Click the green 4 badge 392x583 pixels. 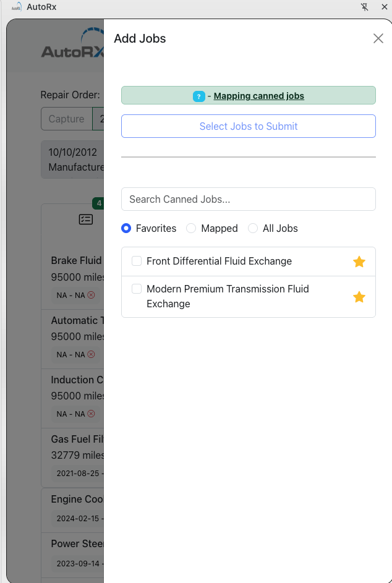coord(98,203)
